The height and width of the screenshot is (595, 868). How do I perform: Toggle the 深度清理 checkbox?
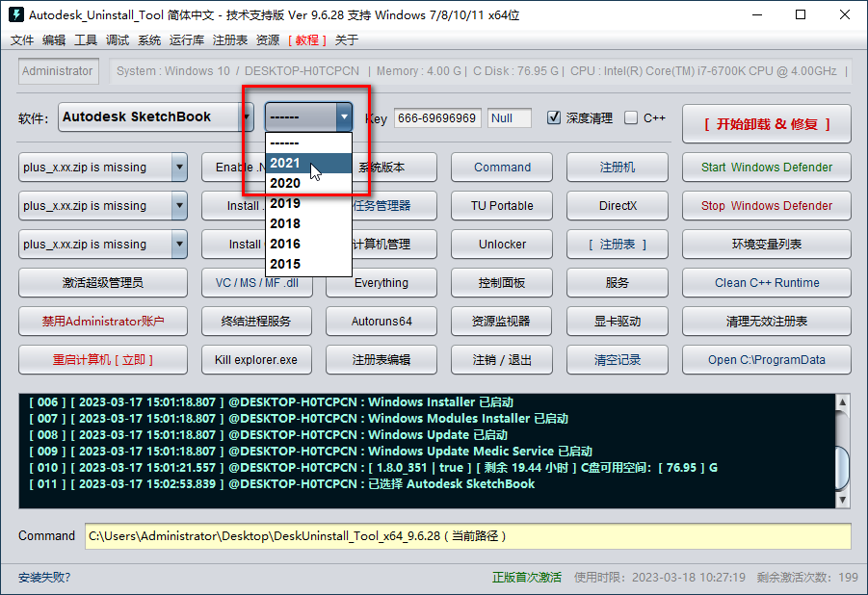point(554,117)
